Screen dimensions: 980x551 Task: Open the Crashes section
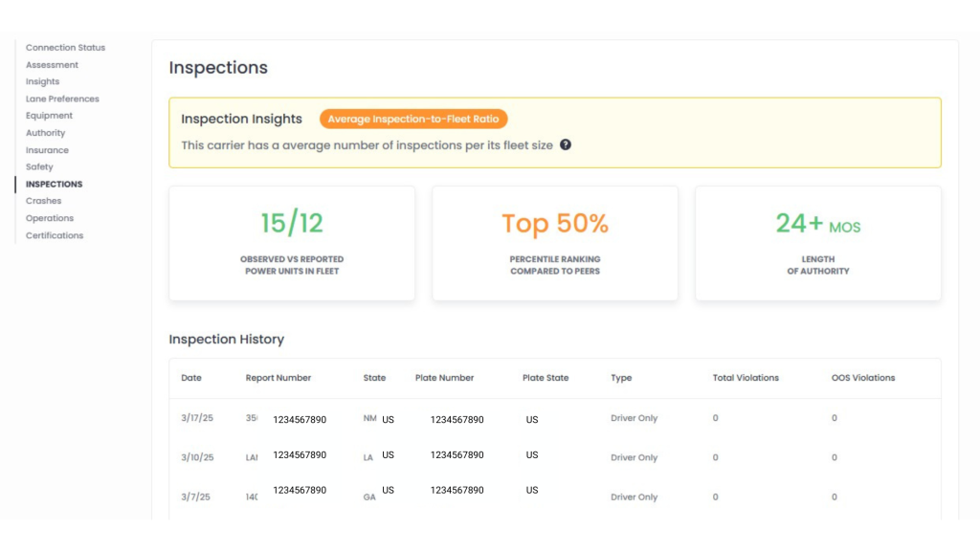pos(43,201)
